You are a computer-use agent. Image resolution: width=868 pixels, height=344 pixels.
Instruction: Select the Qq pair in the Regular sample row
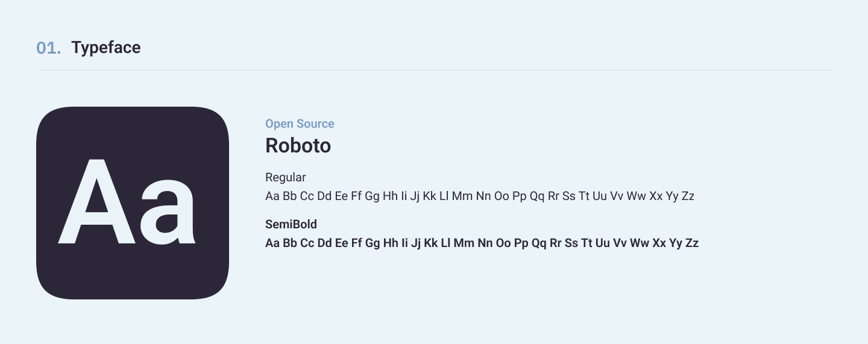click(x=537, y=196)
